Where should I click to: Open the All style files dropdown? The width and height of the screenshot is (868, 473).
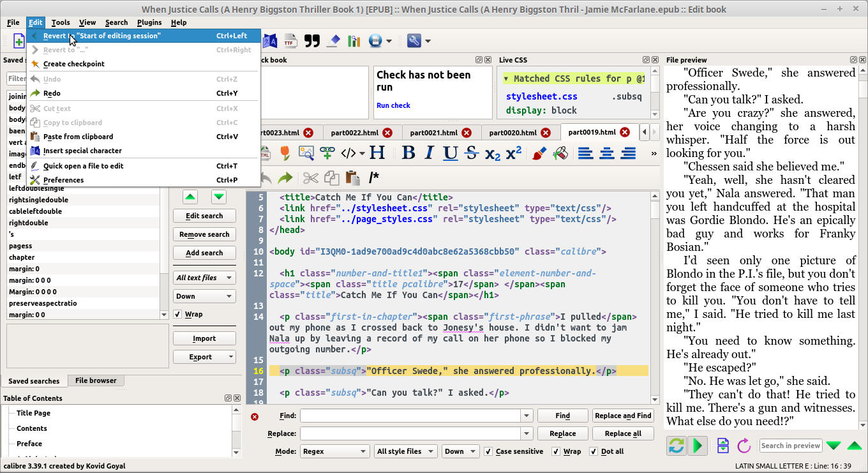(405, 451)
